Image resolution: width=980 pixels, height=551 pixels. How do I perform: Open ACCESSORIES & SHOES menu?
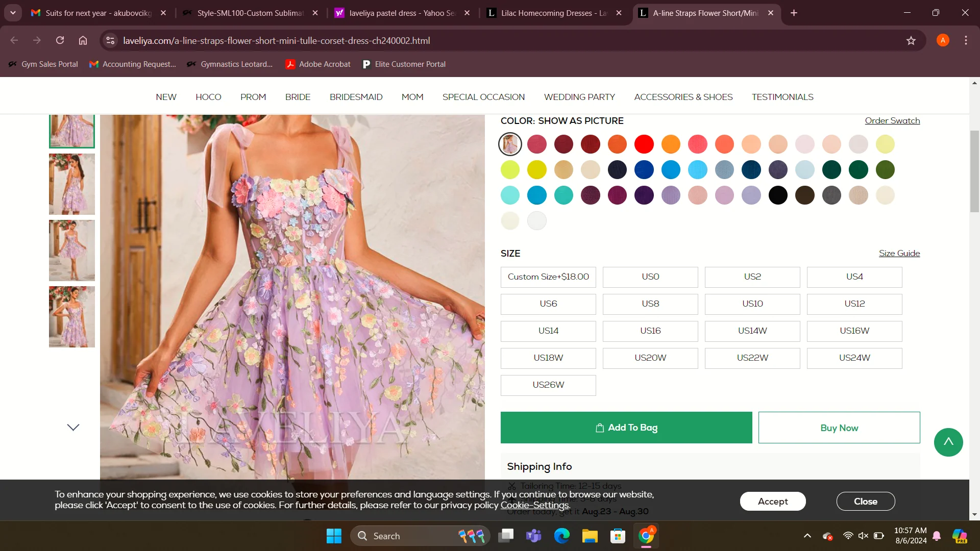[x=683, y=97]
